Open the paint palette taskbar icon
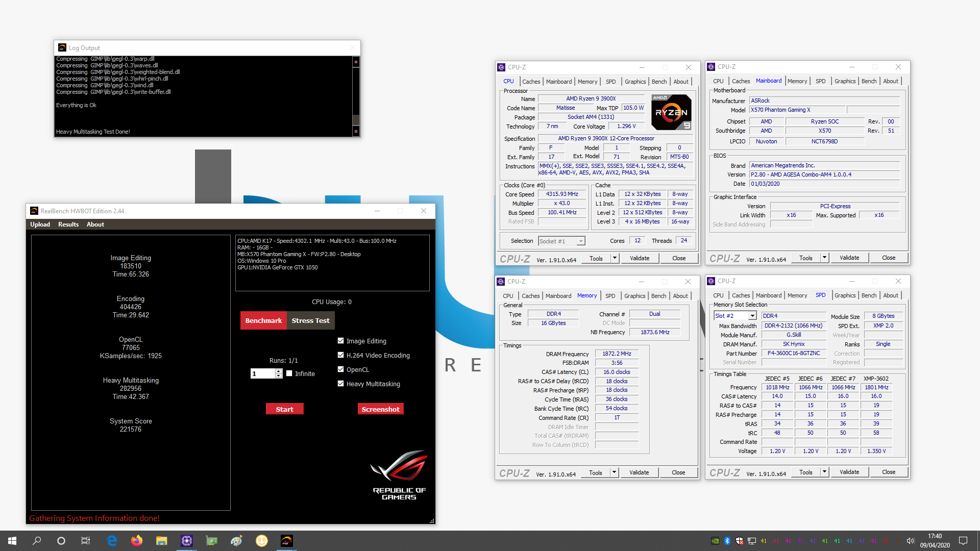Screen dimensions: 980x551 [x=236, y=541]
